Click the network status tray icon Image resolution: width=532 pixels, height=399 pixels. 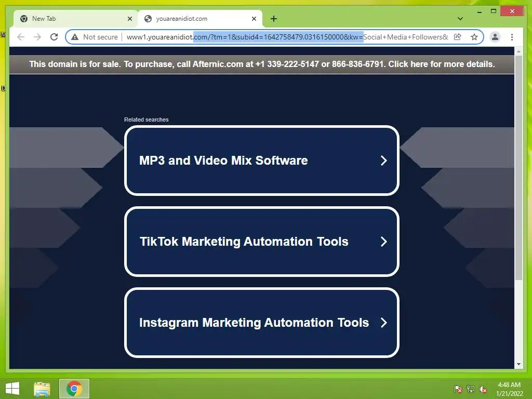[x=471, y=389]
